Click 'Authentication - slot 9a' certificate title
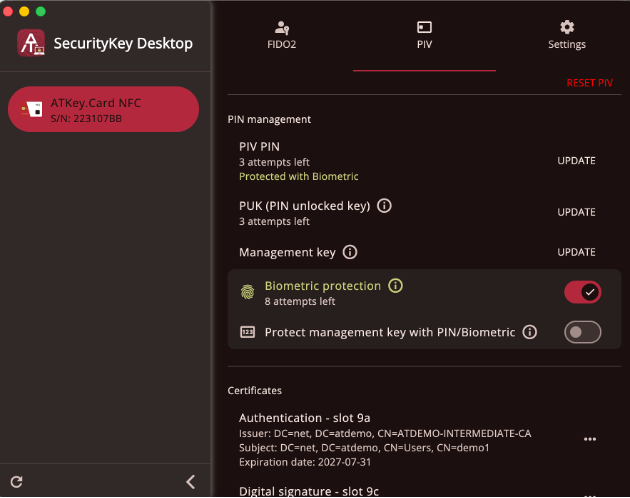The image size is (630, 498). (305, 418)
